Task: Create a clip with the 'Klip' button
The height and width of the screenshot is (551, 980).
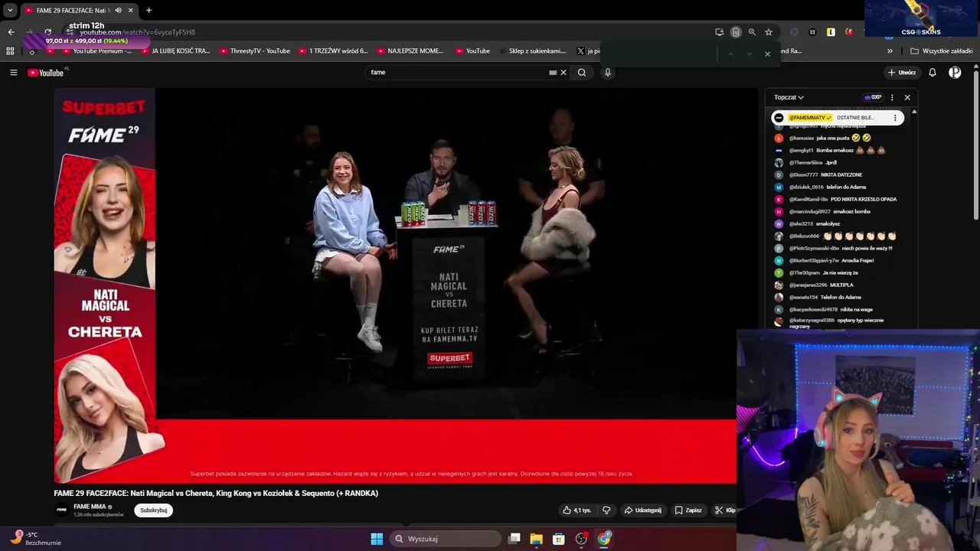Action: (724, 510)
